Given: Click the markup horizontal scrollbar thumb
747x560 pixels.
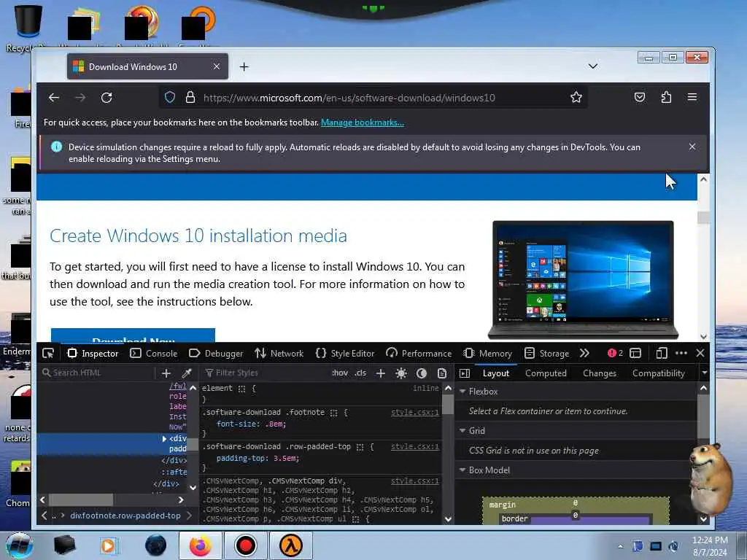Looking at the screenshot, I should coord(81,500).
